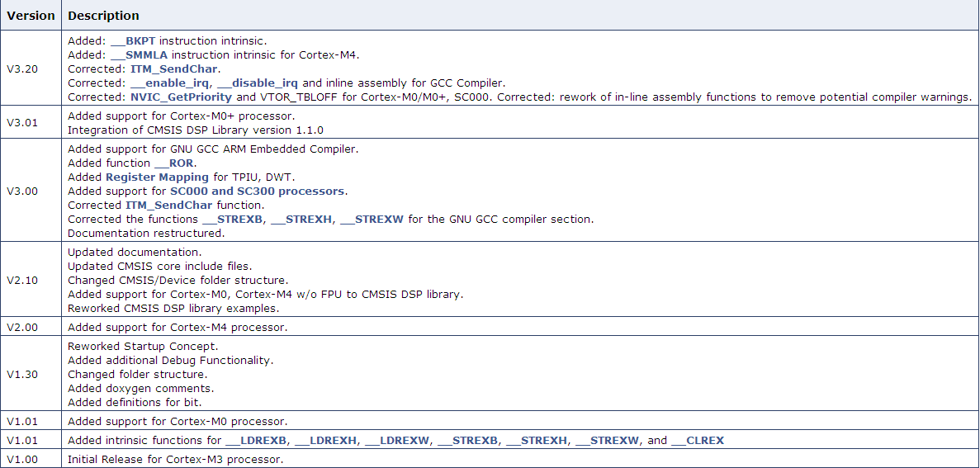Open the __CLREX intrinsic link
This screenshot has width=980, height=468.
coord(698,441)
